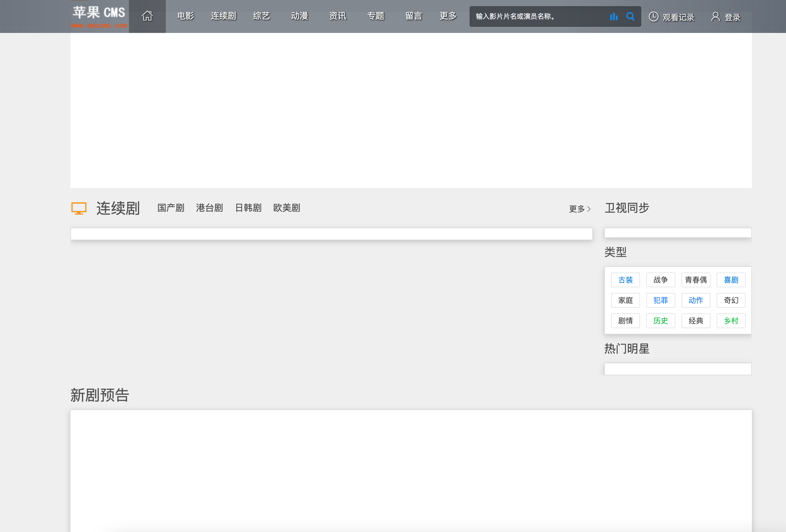Viewport: 786px width, 532px height.
Task: Click the 新剧预告 heading
Action: coord(100,395)
